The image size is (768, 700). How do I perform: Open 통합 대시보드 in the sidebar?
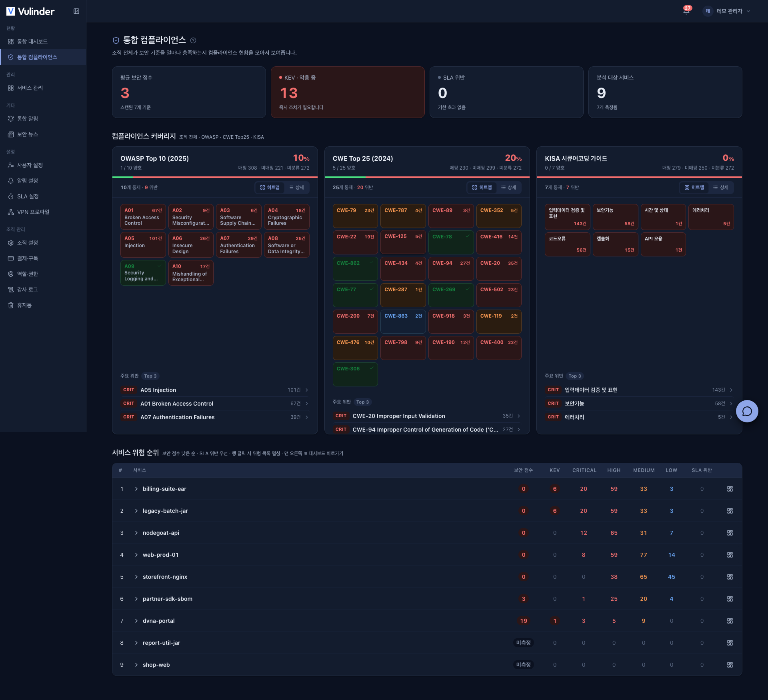point(43,42)
